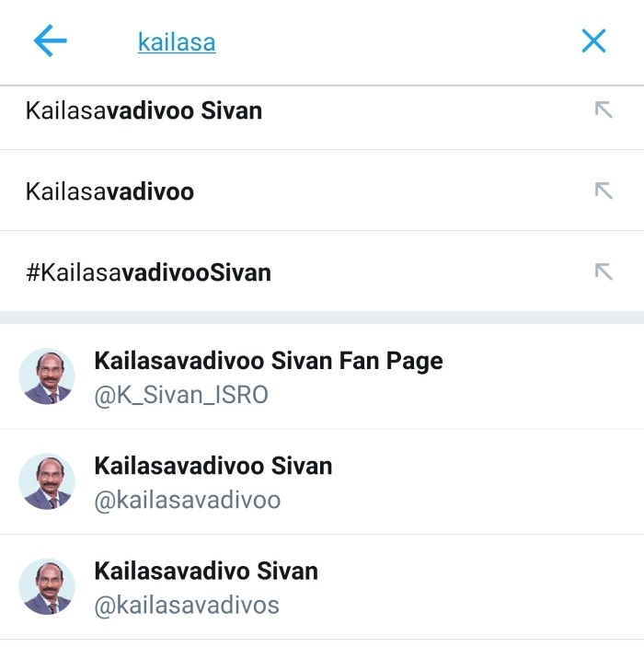Open the @K_Sivan_ISRO handle
Viewport: 644px width, 647px height.
pos(181,395)
